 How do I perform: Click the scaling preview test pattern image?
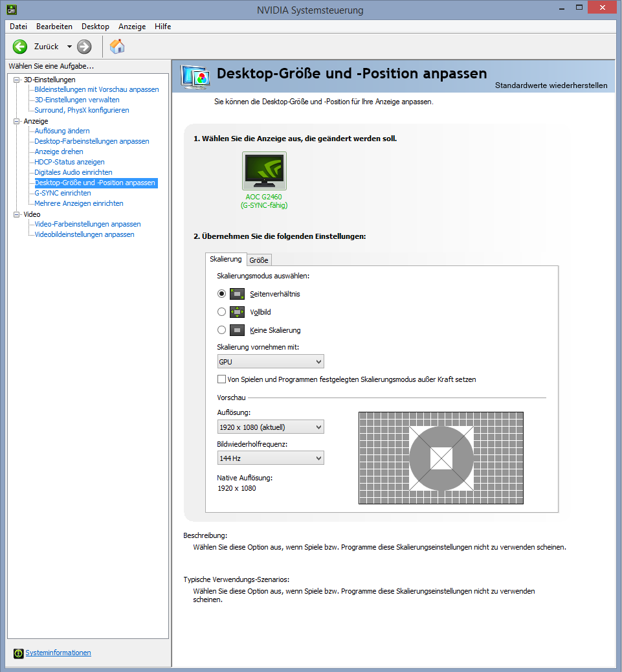tap(441, 458)
